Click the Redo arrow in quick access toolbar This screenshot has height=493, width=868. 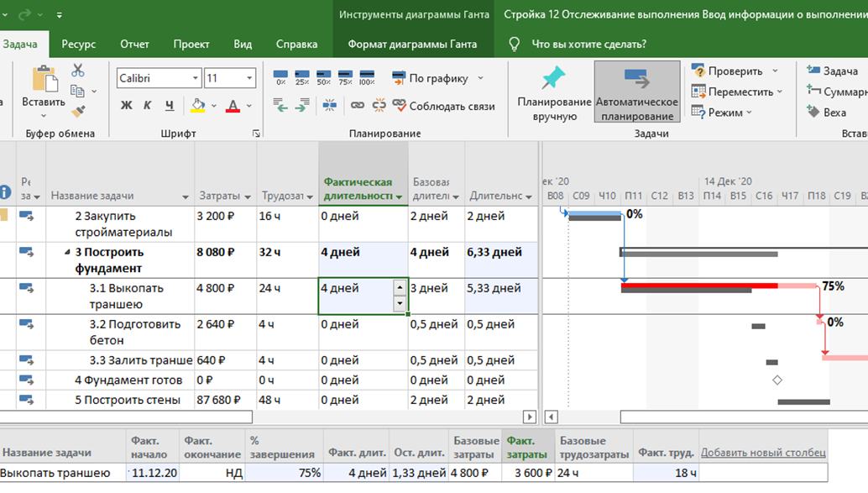pyautogui.click(x=24, y=15)
